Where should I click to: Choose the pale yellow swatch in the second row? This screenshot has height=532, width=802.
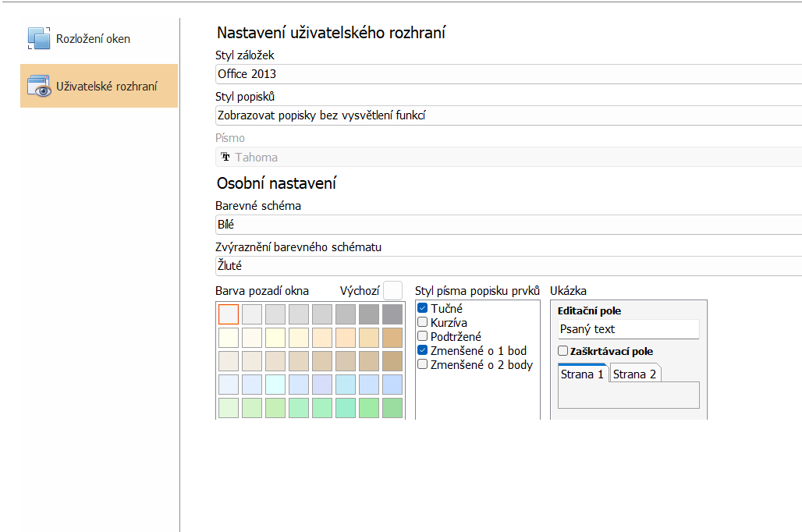pos(275,338)
